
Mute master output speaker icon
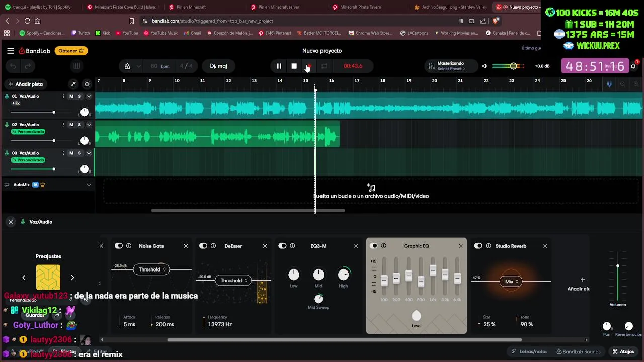point(485,66)
